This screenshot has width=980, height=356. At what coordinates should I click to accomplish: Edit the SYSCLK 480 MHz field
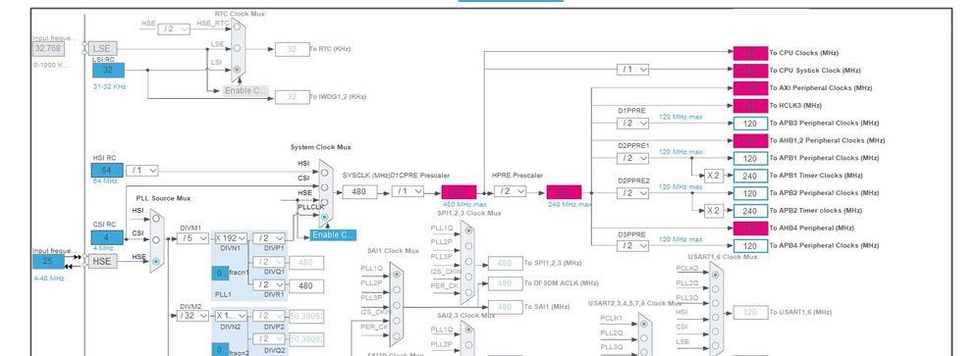[359, 192]
